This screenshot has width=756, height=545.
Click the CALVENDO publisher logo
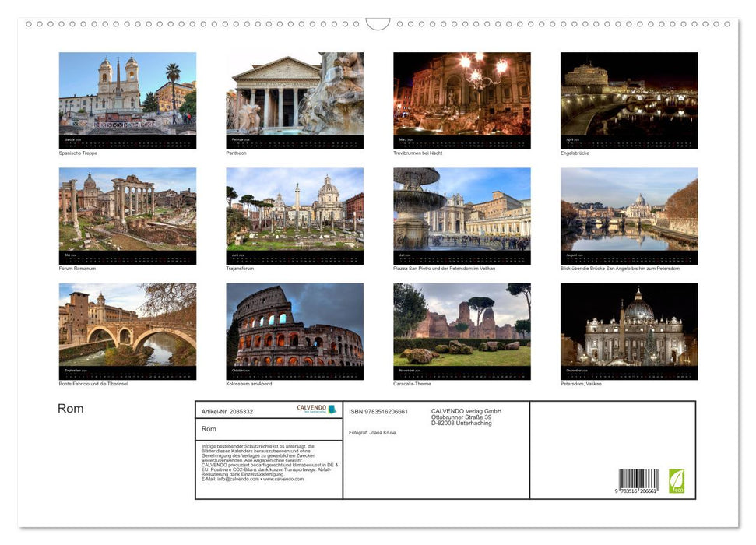coord(311,409)
